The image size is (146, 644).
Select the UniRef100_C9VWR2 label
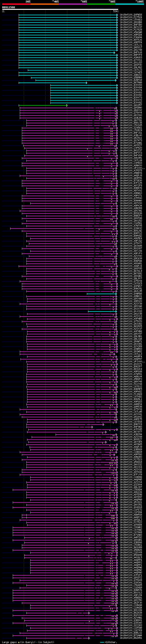click(131, 528)
